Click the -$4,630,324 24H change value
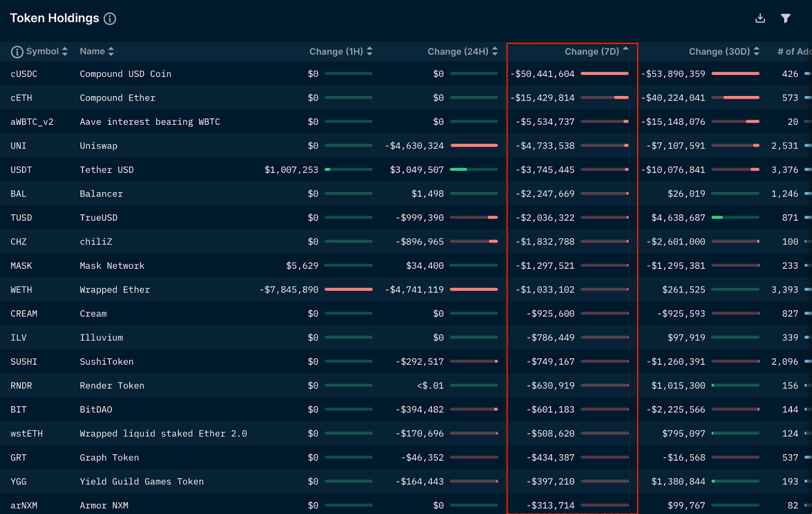Image resolution: width=812 pixels, height=514 pixels. (414, 146)
